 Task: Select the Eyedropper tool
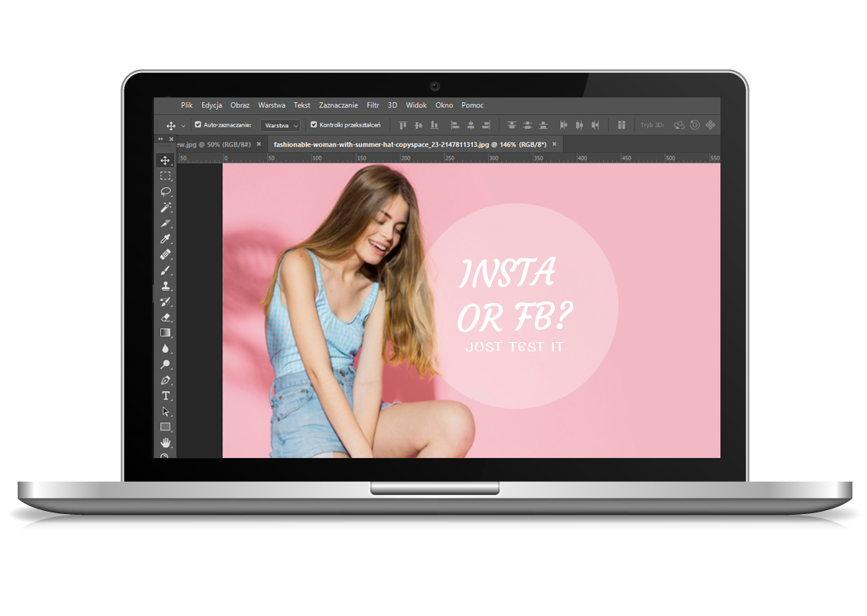165,239
